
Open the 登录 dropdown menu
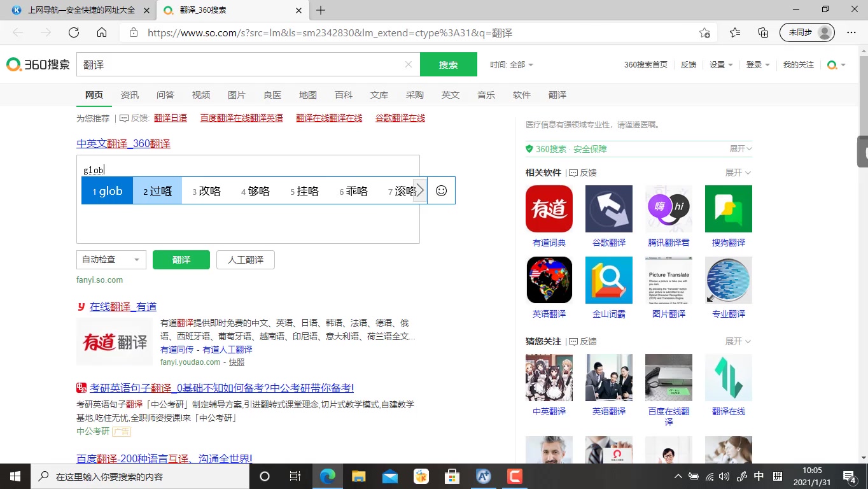(x=758, y=65)
